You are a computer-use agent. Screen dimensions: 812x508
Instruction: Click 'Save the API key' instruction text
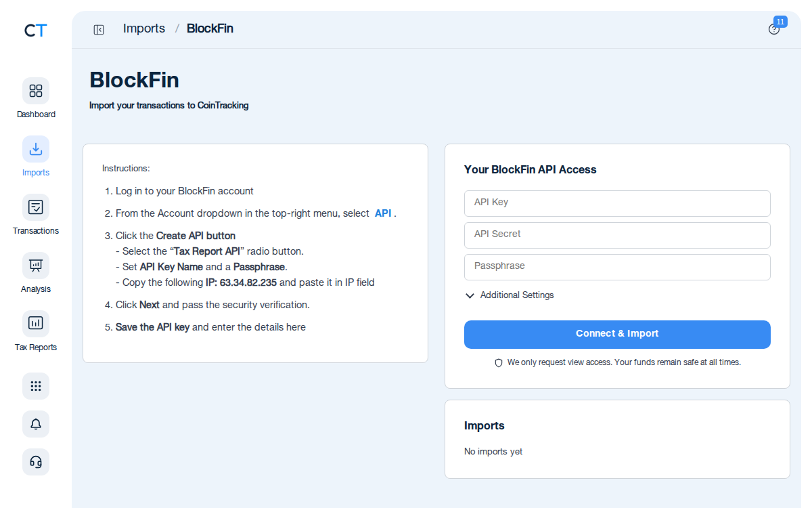152,327
